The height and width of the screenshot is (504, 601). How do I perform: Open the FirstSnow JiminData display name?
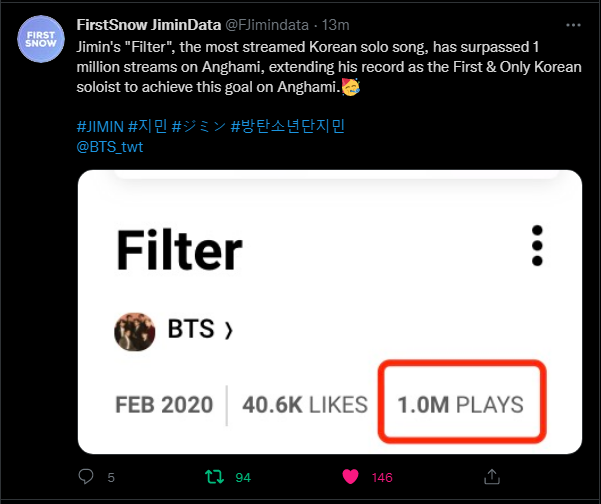pos(149,25)
